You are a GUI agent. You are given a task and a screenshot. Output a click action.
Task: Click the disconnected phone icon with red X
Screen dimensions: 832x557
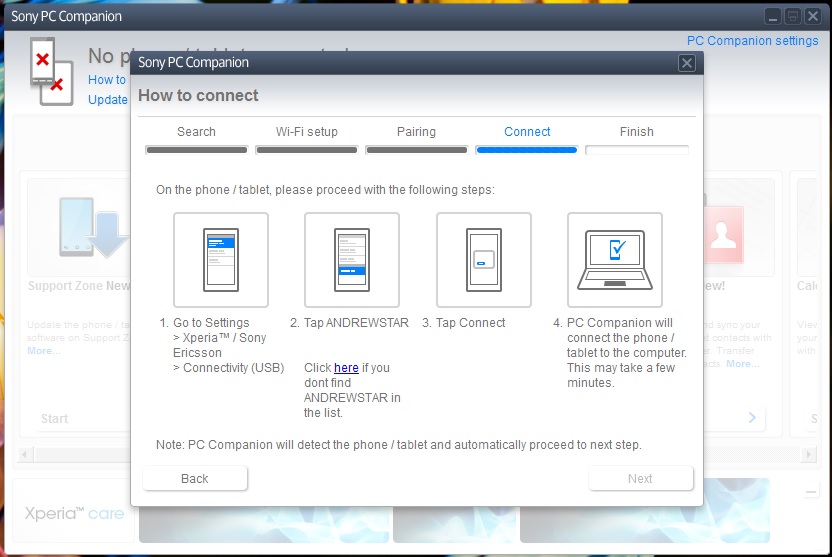coord(48,70)
